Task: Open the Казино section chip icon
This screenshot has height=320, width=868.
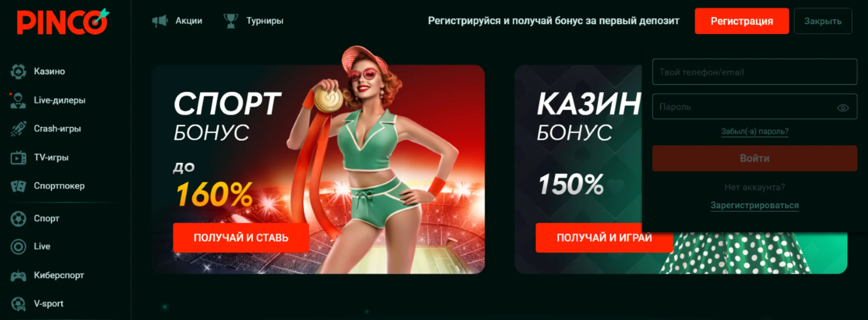Action: pos(18,71)
